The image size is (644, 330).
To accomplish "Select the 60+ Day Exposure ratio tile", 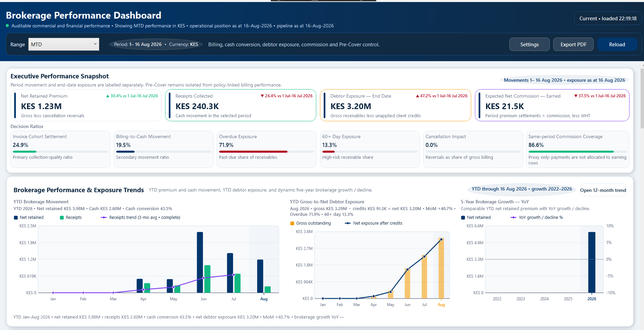I will 370,149.
